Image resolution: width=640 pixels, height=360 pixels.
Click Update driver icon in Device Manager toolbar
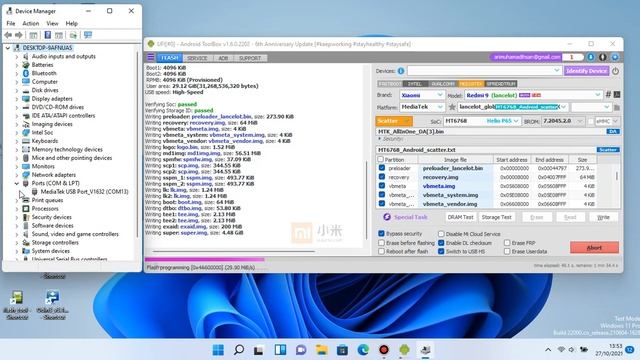(73, 35)
